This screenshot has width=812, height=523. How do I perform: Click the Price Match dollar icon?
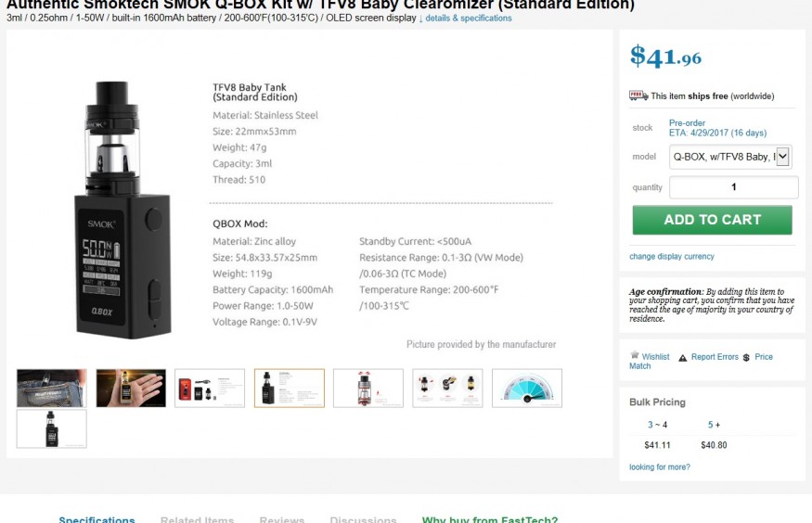(746, 357)
